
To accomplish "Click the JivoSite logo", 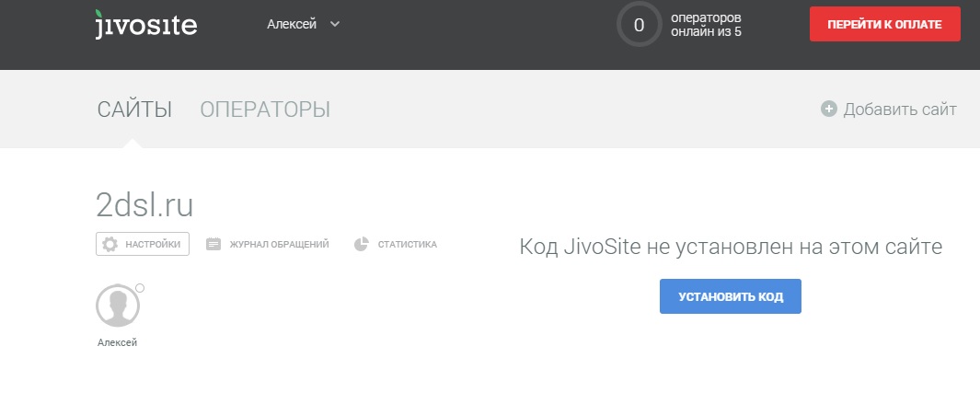I will tap(145, 24).
